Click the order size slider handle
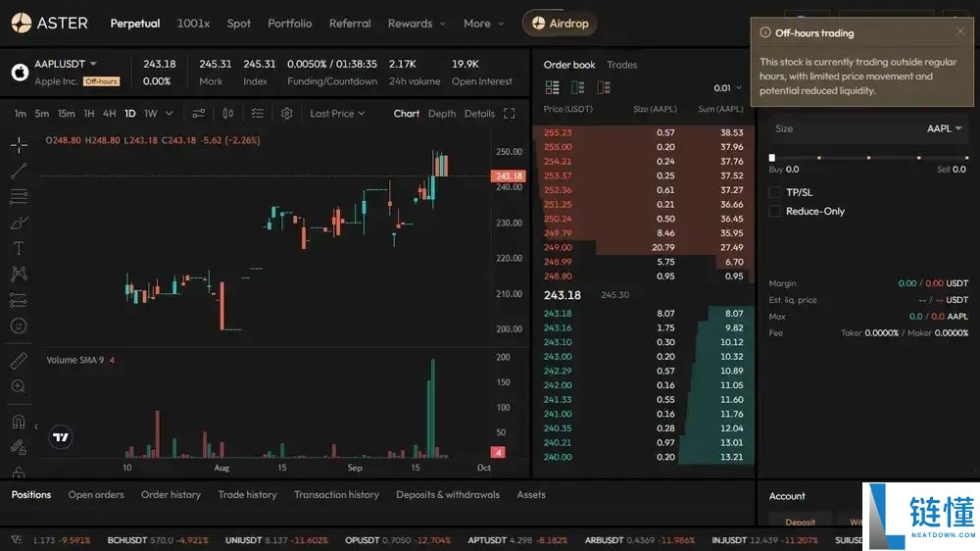 [x=772, y=158]
